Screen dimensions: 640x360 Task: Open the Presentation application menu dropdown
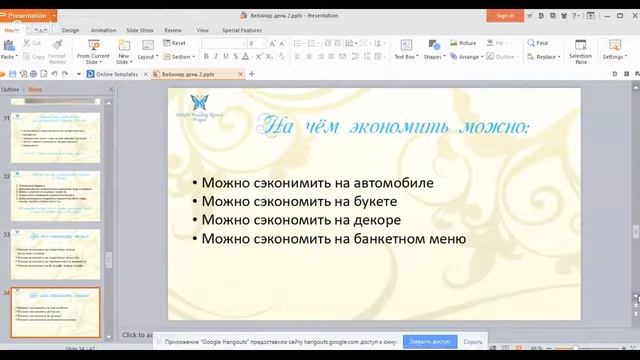[x=54, y=16]
